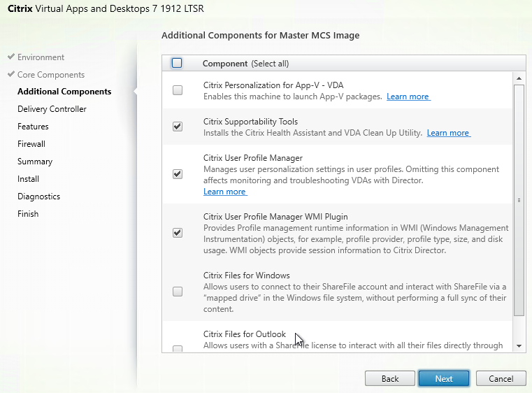
Task: Select Delivery Controller step in sidebar
Action: click(x=52, y=109)
